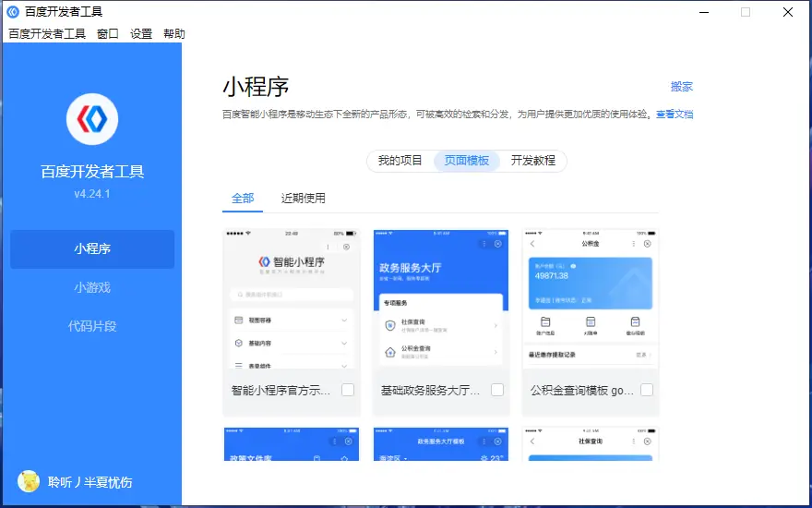Select the 公积金查询模板 checkbox
The width and height of the screenshot is (812, 508).
click(x=647, y=390)
